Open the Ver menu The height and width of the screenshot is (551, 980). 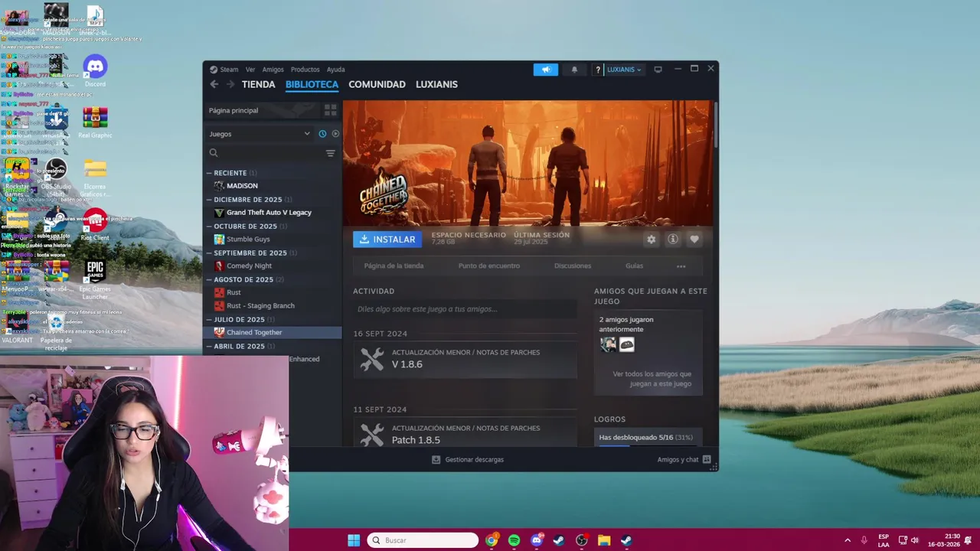250,70
